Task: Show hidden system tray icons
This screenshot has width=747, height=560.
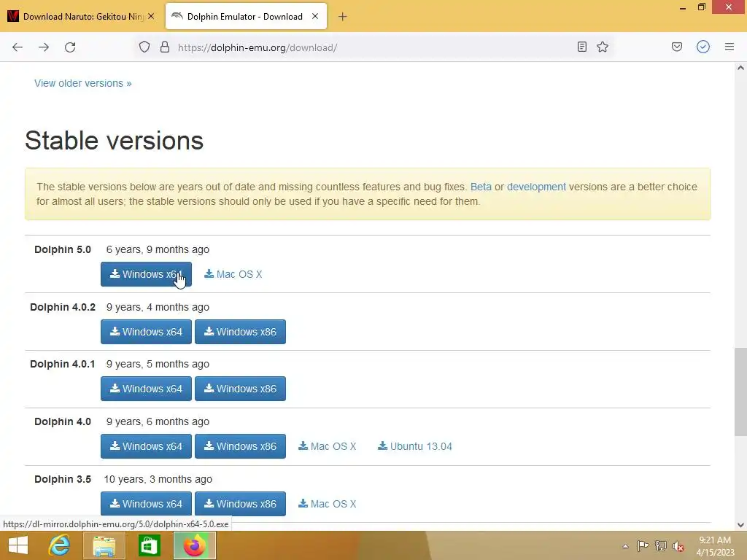Action: (625, 546)
